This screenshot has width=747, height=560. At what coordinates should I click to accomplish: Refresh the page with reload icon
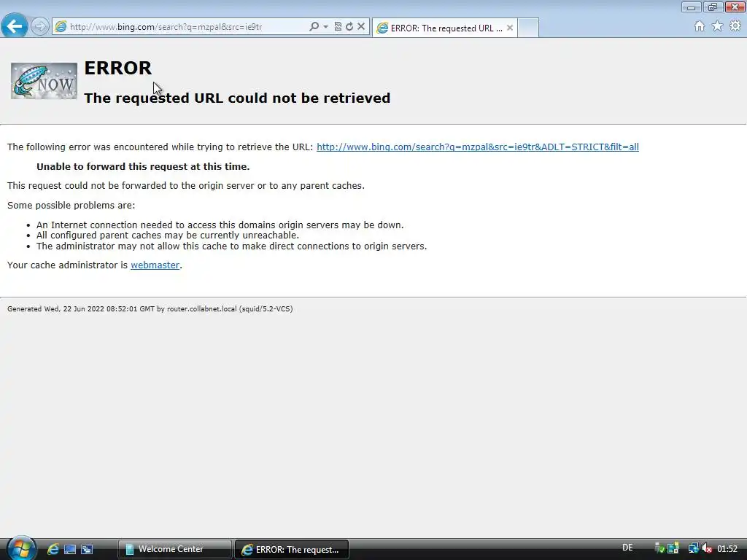pyautogui.click(x=349, y=27)
